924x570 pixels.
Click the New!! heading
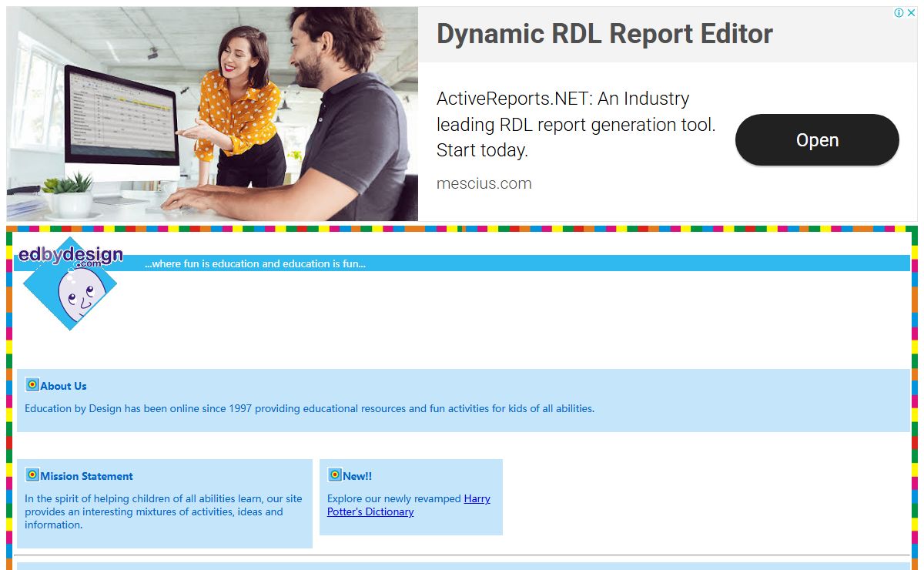pos(357,476)
